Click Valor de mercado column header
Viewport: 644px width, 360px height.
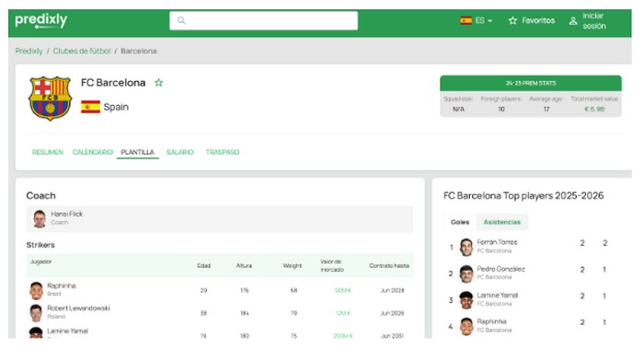(x=332, y=266)
